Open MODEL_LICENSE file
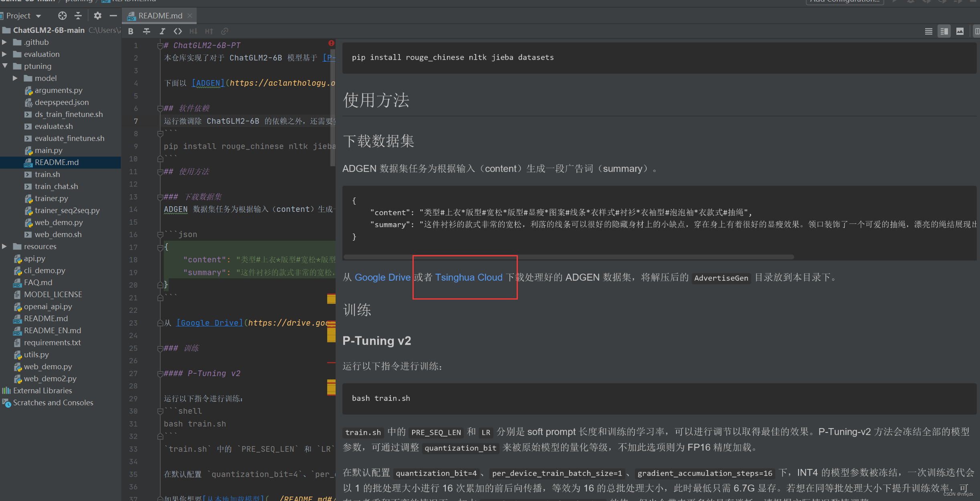The image size is (980, 501). click(x=52, y=294)
